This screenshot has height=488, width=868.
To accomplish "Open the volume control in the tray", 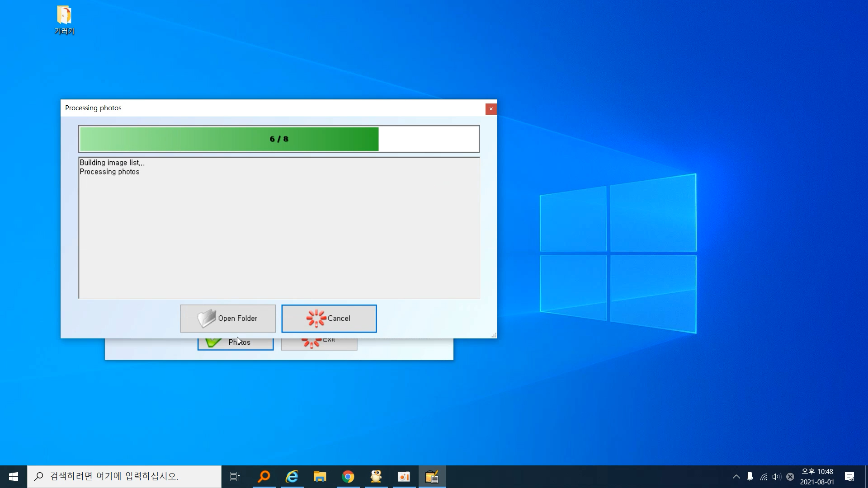I will tap(777, 477).
